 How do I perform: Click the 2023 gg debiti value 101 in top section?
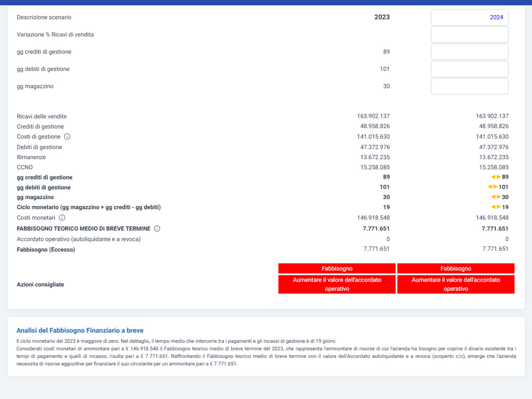coord(385,69)
